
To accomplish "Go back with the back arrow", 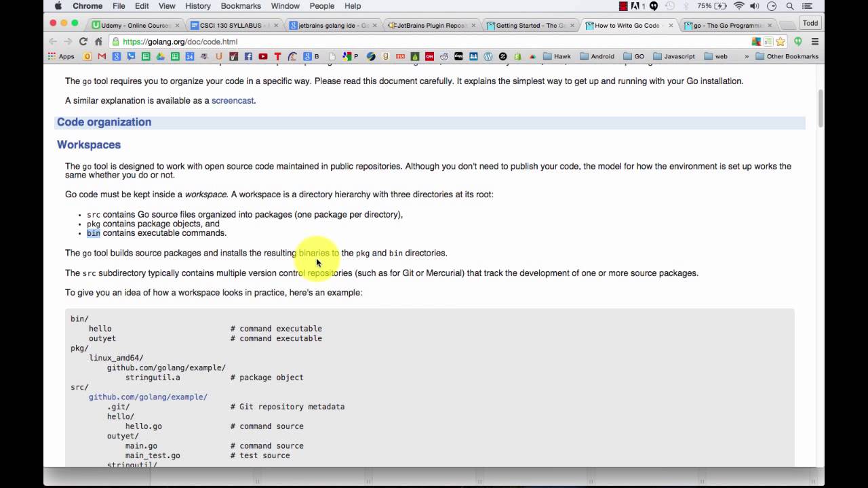I will [x=53, y=41].
